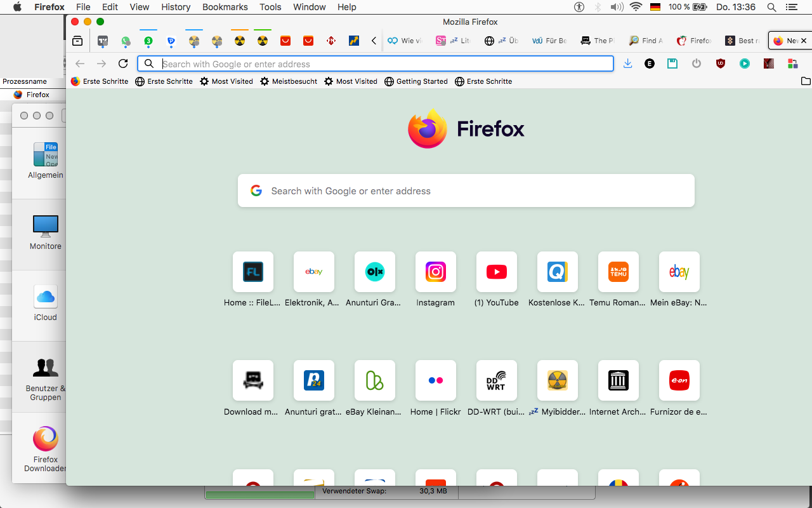Open the Spotlight search icon in menu bar
The height and width of the screenshot is (508, 812).
pyautogui.click(x=771, y=7)
